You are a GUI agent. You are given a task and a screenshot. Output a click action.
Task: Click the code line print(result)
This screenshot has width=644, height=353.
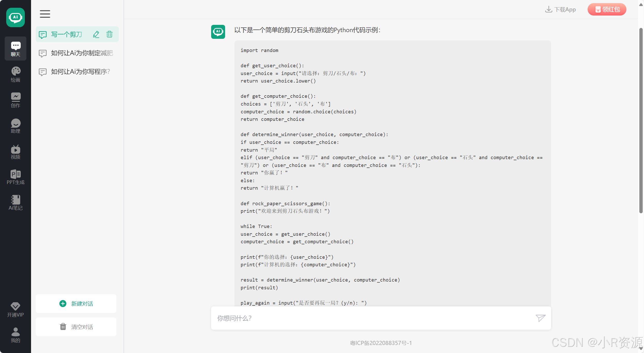tap(259, 288)
